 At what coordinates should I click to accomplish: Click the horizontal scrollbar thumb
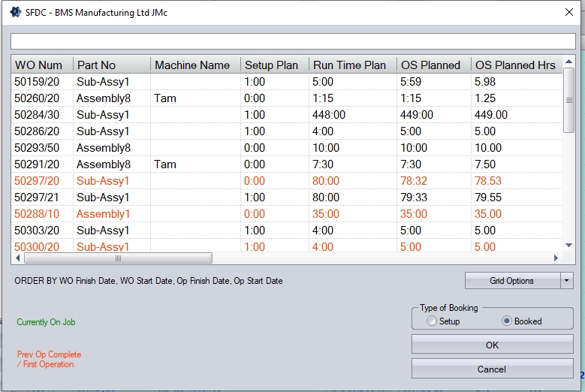tap(118, 258)
